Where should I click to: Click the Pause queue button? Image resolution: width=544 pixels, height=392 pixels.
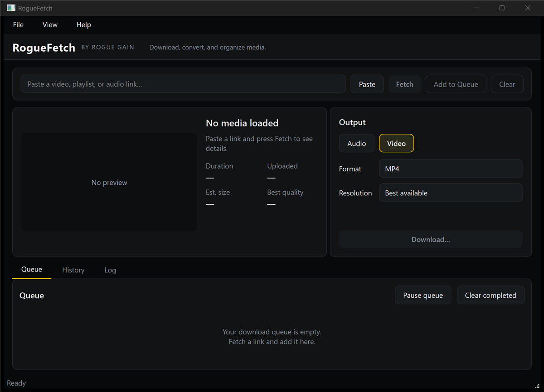tap(423, 295)
